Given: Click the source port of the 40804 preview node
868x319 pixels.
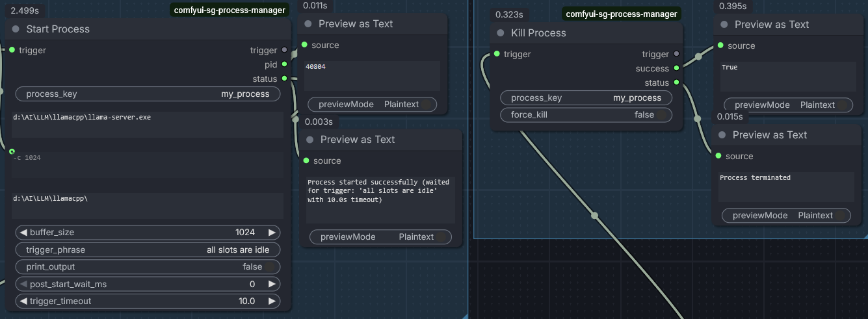Looking at the screenshot, I should (304, 45).
